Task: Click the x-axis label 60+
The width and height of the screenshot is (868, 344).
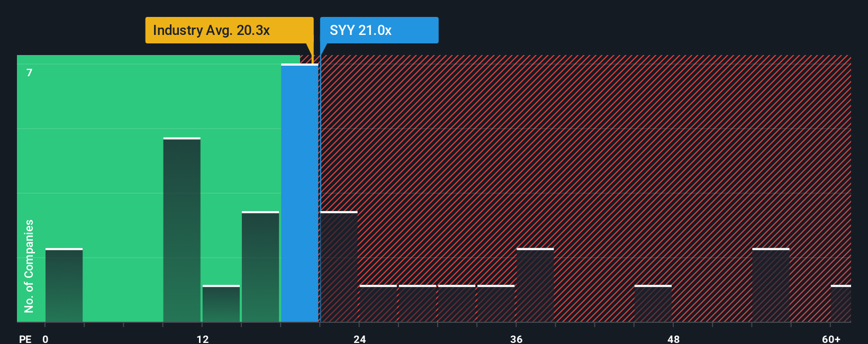Action: (x=831, y=339)
